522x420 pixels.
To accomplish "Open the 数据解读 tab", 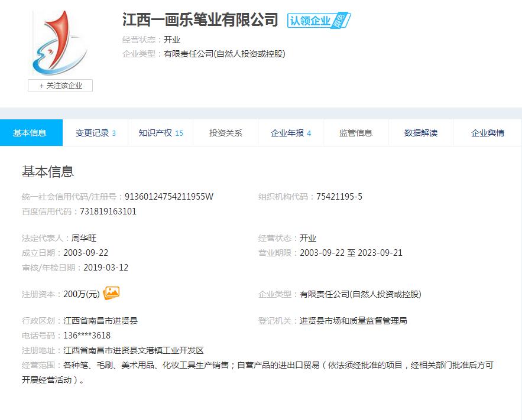I will (x=420, y=133).
